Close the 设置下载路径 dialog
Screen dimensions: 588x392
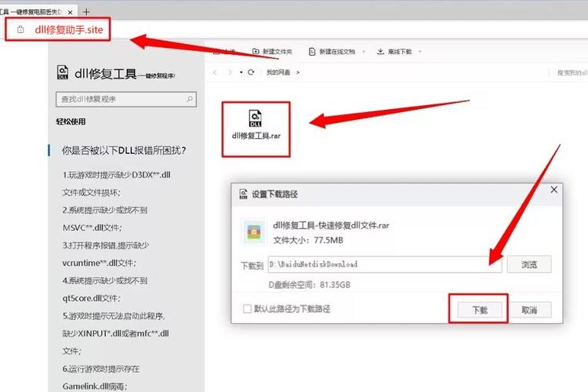tap(554, 190)
